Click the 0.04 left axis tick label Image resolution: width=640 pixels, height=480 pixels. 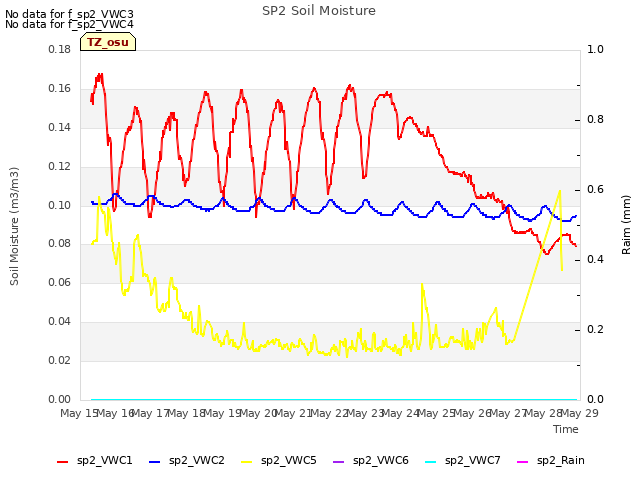pyautogui.click(x=60, y=322)
